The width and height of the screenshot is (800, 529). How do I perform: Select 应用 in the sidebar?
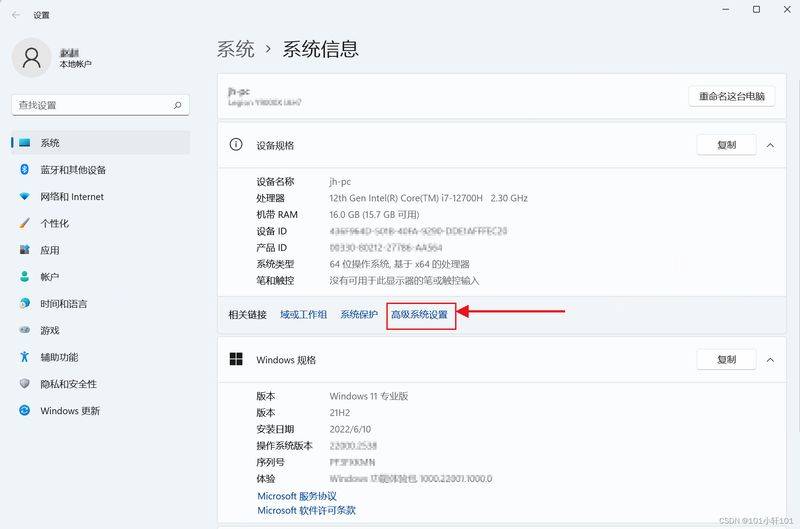[x=101, y=250]
